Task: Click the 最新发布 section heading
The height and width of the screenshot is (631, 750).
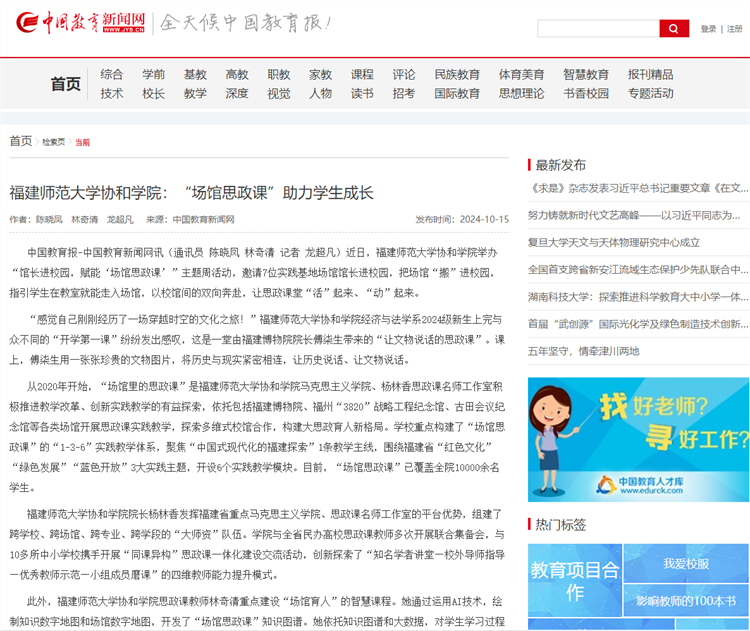Action: (560, 165)
